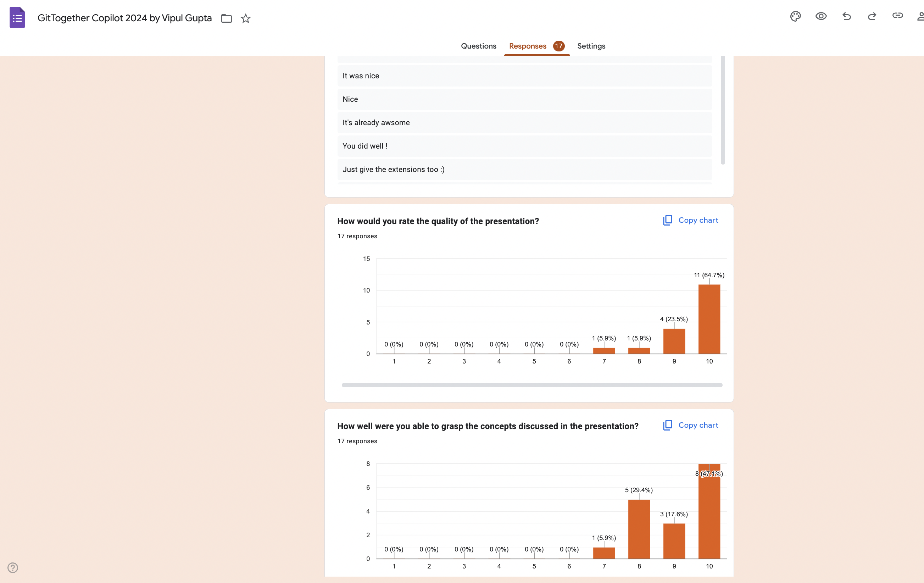The width and height of the screenshot is (924, 583).
Task: Star this form
Action: [246, 18]
